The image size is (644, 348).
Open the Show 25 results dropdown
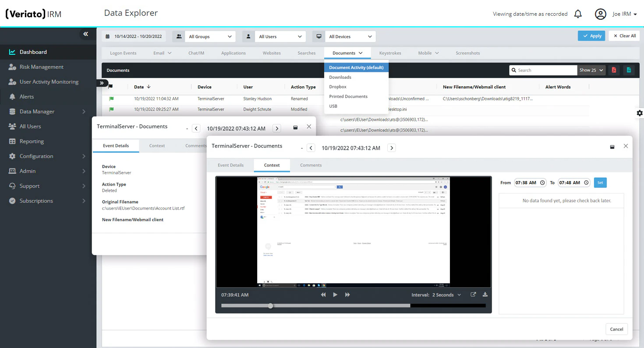(x=591, y=70)
